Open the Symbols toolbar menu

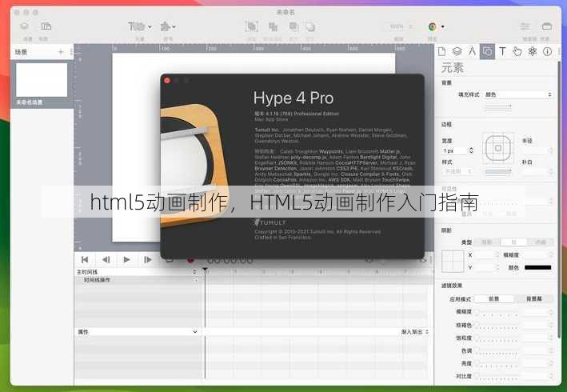point(168,26)
